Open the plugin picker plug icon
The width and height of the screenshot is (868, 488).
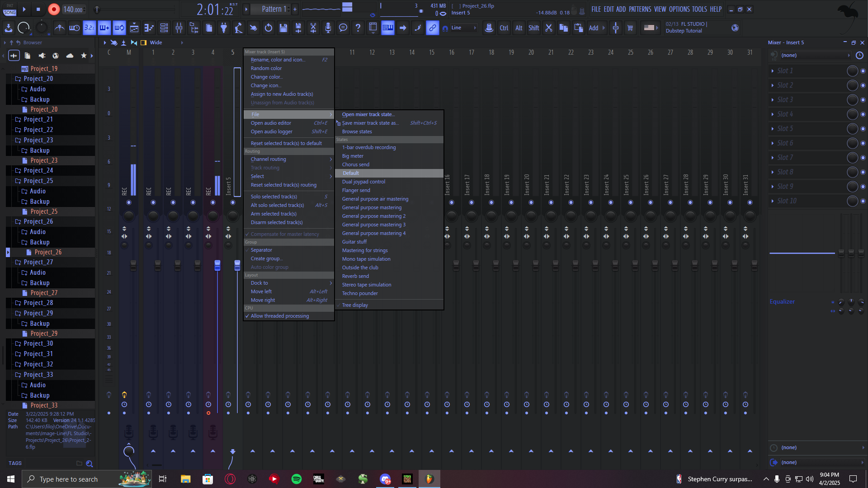point(224,28)
